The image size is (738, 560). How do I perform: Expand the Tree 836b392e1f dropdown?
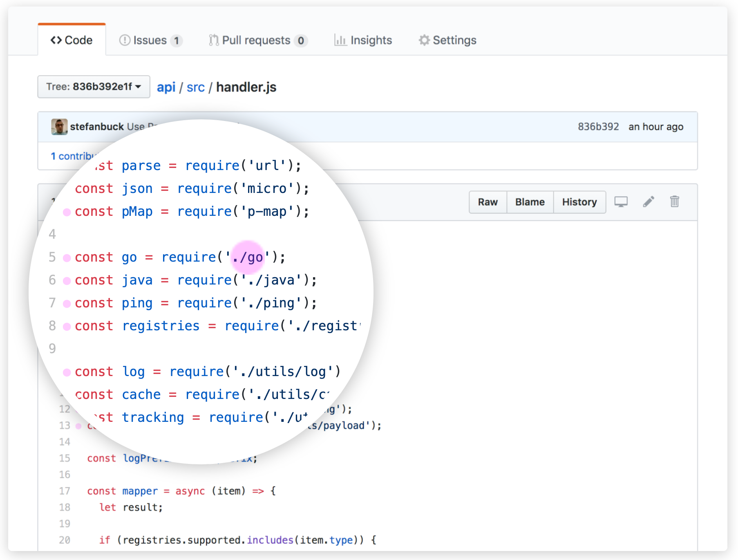94,87
